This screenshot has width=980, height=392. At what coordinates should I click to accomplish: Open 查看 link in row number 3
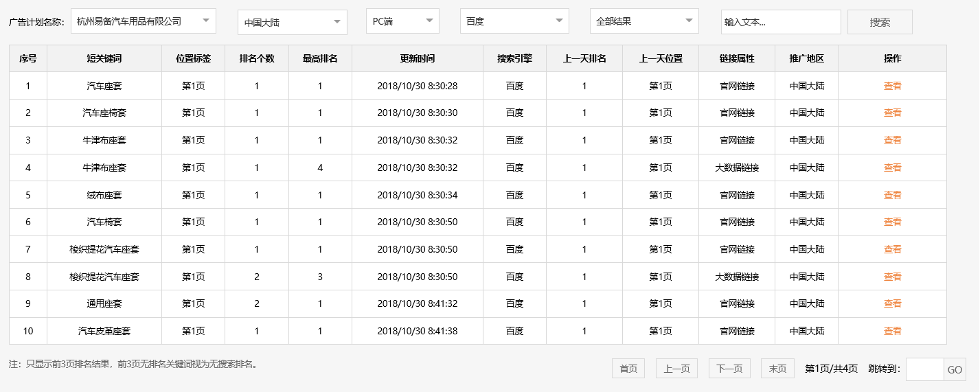892,140
